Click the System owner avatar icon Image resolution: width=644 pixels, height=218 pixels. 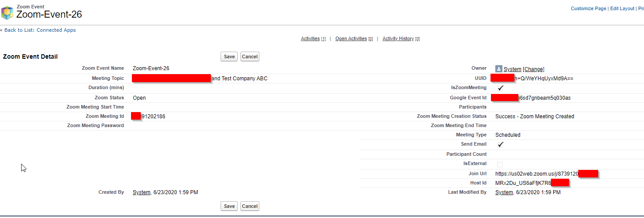coord(499,69)
